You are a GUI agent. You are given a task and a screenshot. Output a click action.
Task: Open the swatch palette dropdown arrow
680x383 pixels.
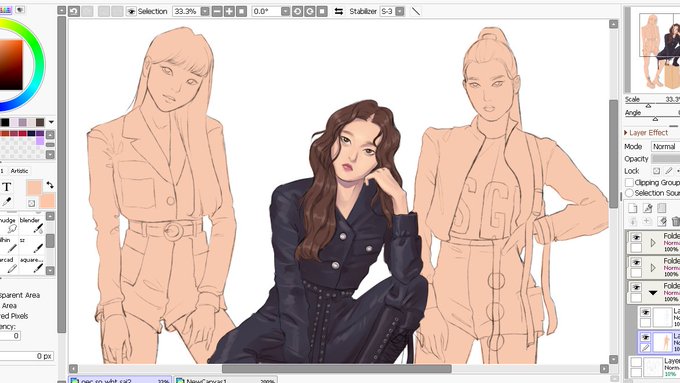51,122
